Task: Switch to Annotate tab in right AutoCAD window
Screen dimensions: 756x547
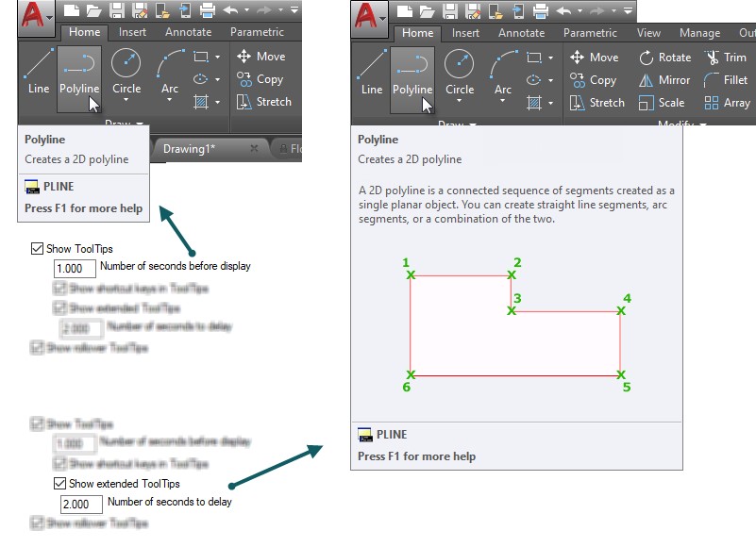Action: coord(521,33)
